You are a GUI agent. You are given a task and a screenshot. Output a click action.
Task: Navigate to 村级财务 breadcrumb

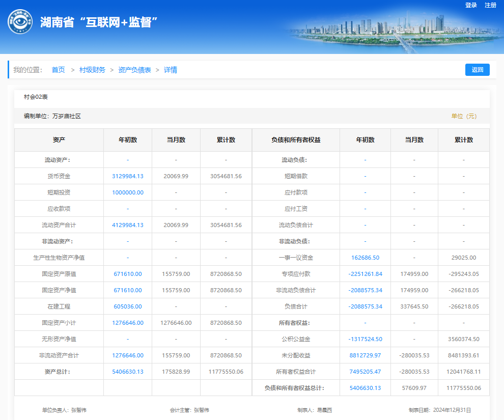pyautogui.click(x=92, y=70)
